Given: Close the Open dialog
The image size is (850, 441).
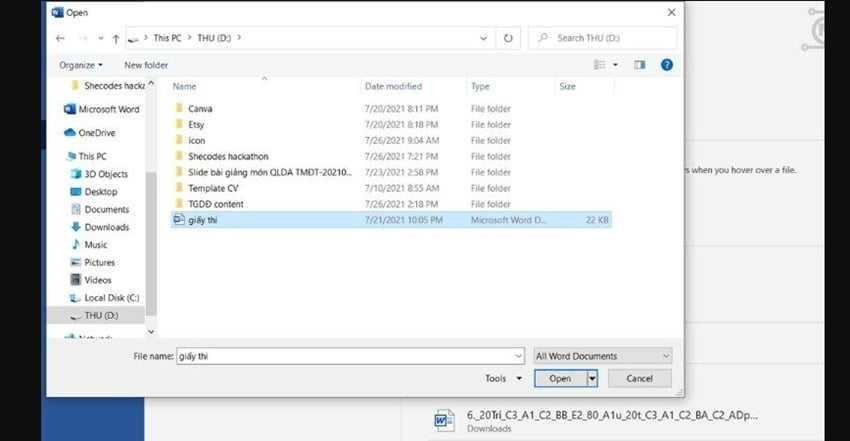Looking at the screenshot, I should [671, 12].
